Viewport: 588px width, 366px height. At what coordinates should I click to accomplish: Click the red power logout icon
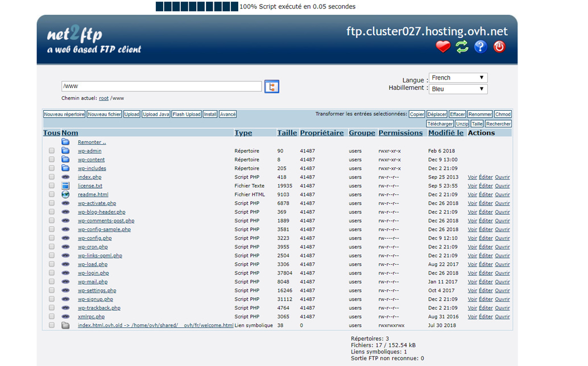[499, 47]
